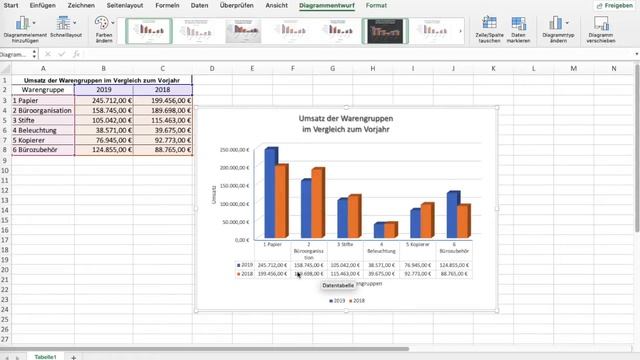Click the 2018 header cell

click(162, 90)
